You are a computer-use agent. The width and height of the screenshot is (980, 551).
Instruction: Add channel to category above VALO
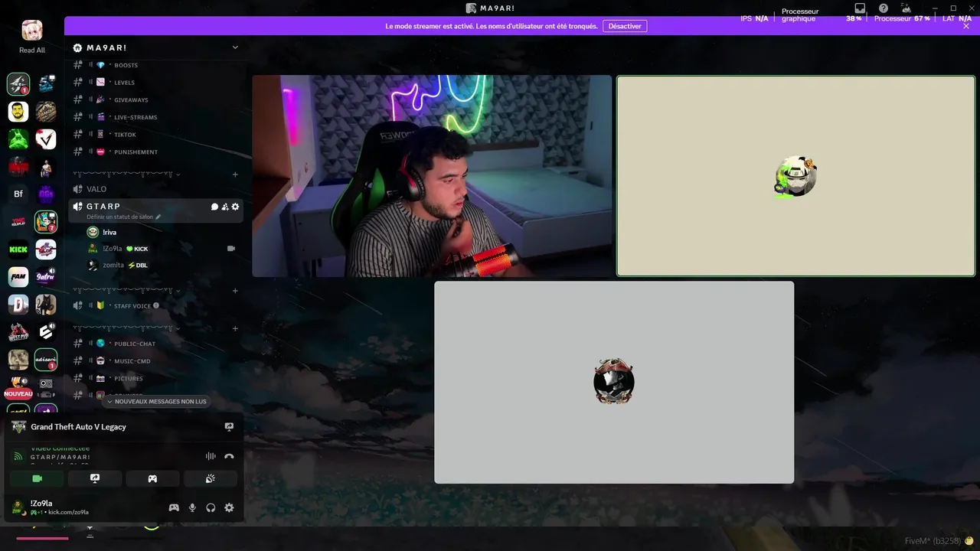pos(235,174)
